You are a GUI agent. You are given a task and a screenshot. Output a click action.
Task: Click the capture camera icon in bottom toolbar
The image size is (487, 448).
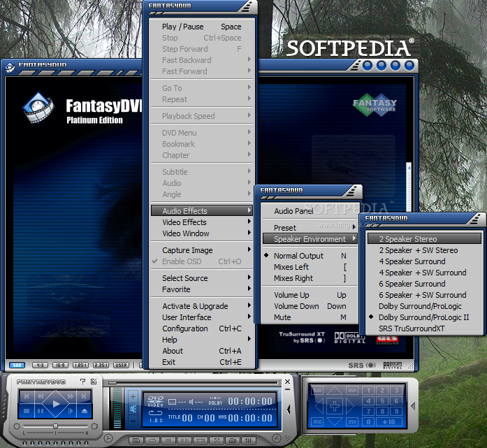[x=232, y=440]
